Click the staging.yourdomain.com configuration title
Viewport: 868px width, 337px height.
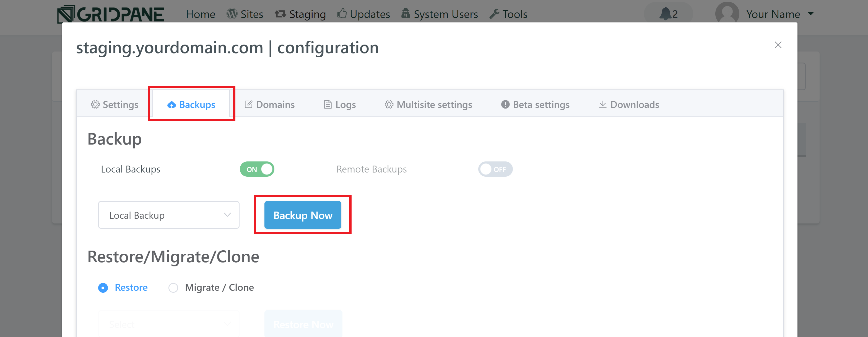[x=227, y=48]
